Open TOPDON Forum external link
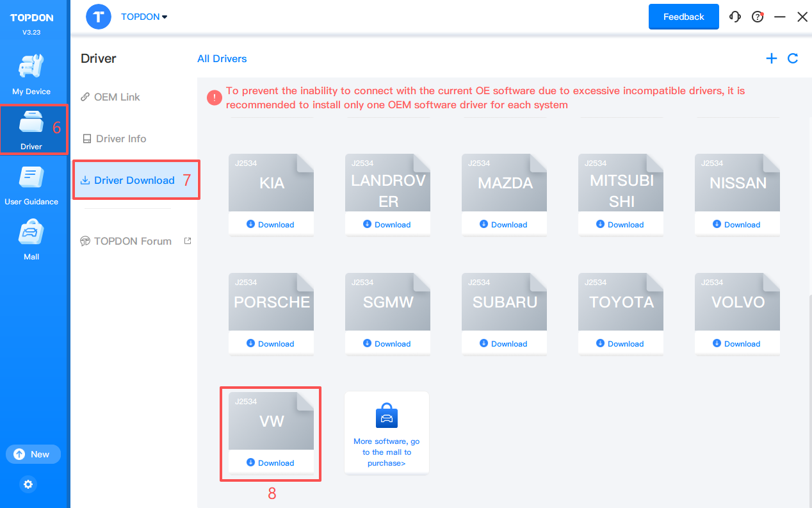 click(133, 242)
